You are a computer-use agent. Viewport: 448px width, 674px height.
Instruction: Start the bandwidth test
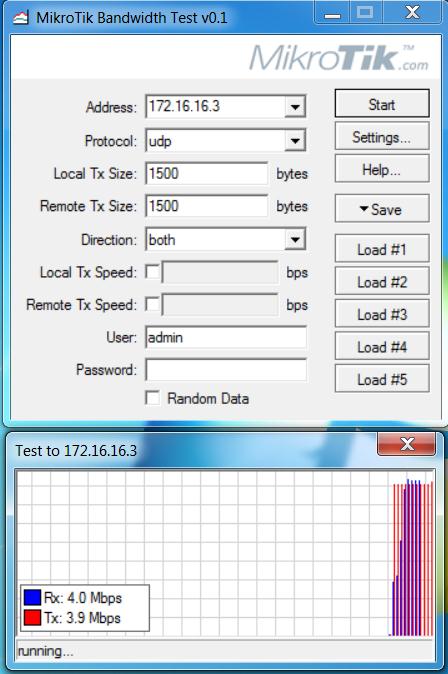point(382,104)
